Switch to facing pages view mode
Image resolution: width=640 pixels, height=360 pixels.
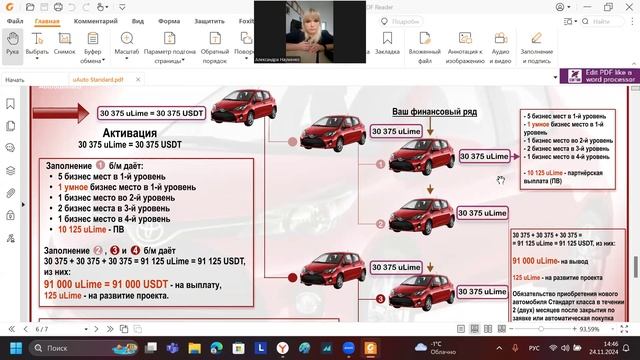(488, 329)
